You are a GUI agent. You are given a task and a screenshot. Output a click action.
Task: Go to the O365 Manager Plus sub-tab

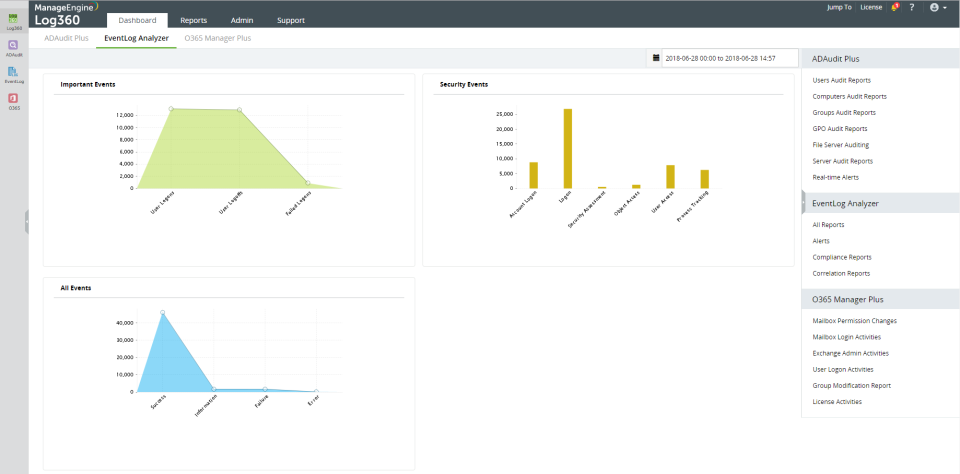pyautogui.click(x=218, y=38)
